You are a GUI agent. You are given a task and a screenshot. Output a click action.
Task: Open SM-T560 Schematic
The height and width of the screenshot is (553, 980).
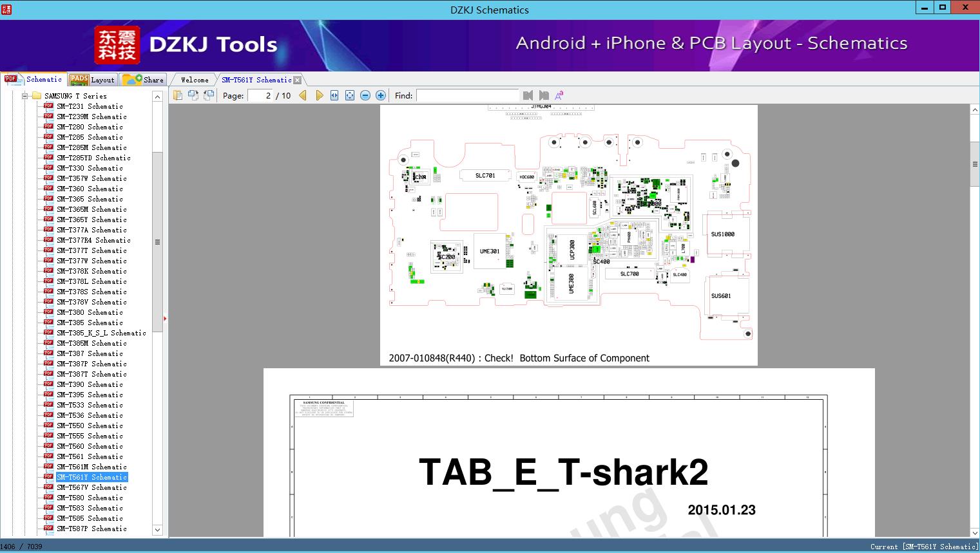pos(90,446)
